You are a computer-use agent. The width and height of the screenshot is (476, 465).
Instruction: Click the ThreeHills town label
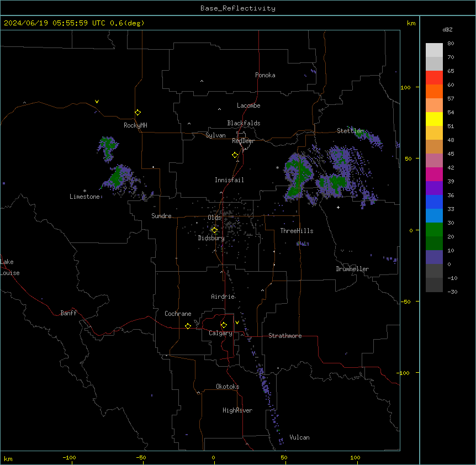[297, 231]
